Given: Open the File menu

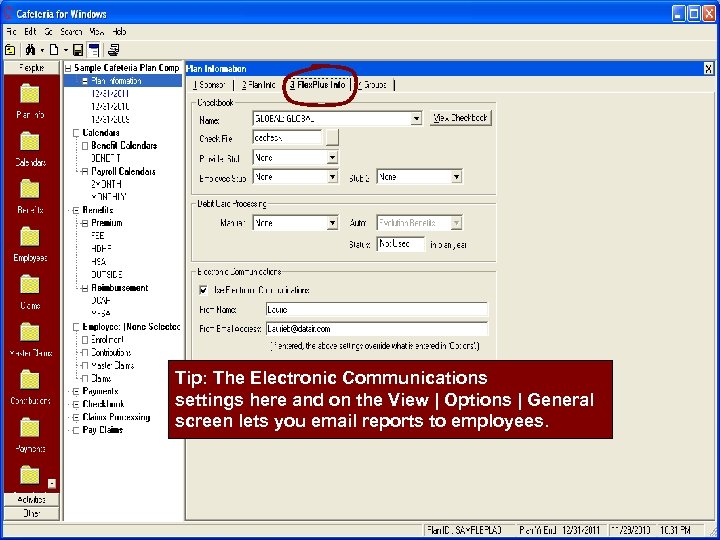Looking at the screenshot, I should point(11,32).
